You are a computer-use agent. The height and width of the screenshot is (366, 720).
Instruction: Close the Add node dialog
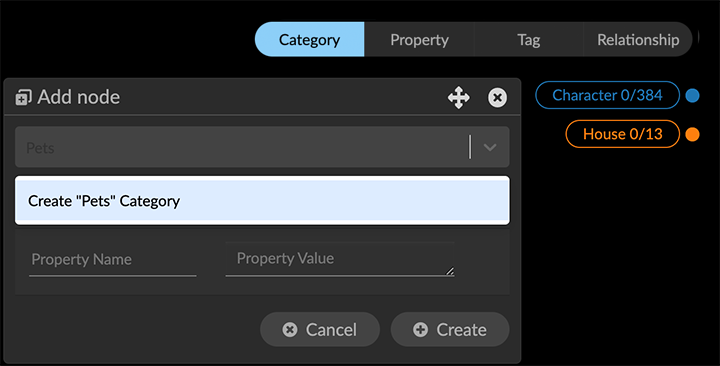coord(497,97)
